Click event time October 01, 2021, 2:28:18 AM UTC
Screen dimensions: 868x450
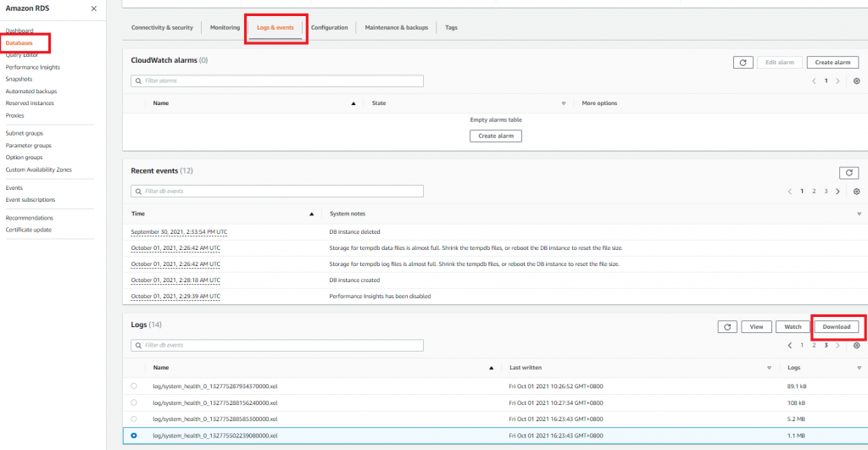pyautogui.click(x=175, y=280)
